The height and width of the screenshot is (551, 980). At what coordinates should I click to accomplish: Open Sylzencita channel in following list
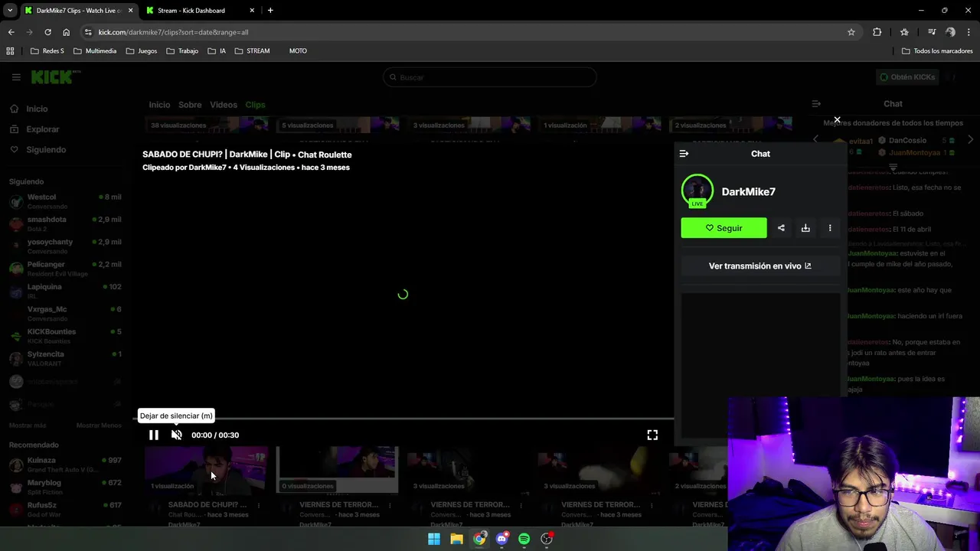coord(65,358)
